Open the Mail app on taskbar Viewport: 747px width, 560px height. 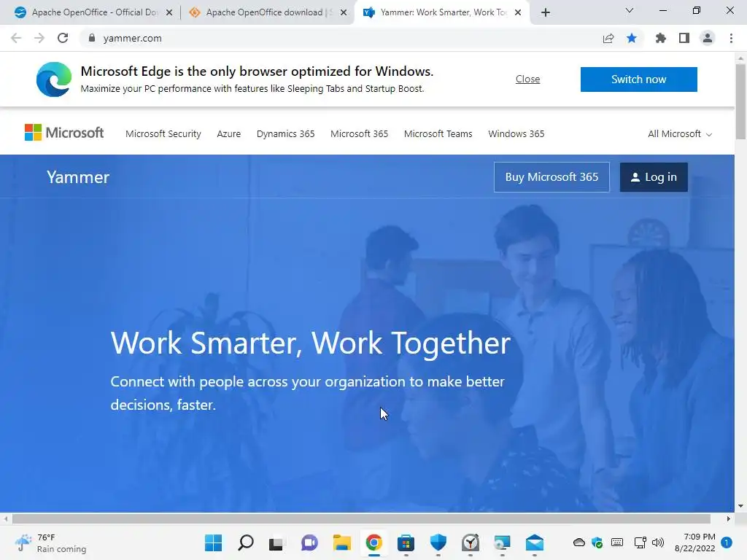click(535, 542)
